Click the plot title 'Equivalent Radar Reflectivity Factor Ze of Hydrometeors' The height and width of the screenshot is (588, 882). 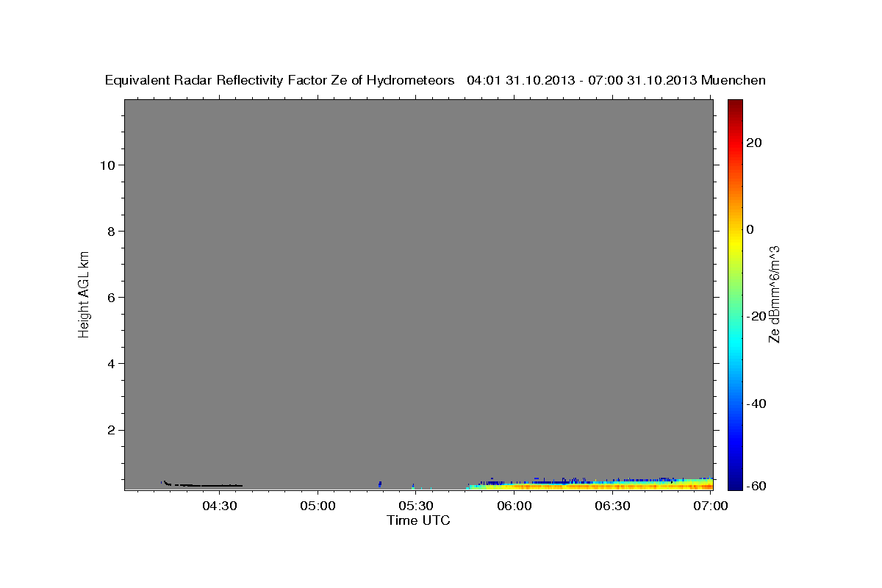tap(279, 80)
